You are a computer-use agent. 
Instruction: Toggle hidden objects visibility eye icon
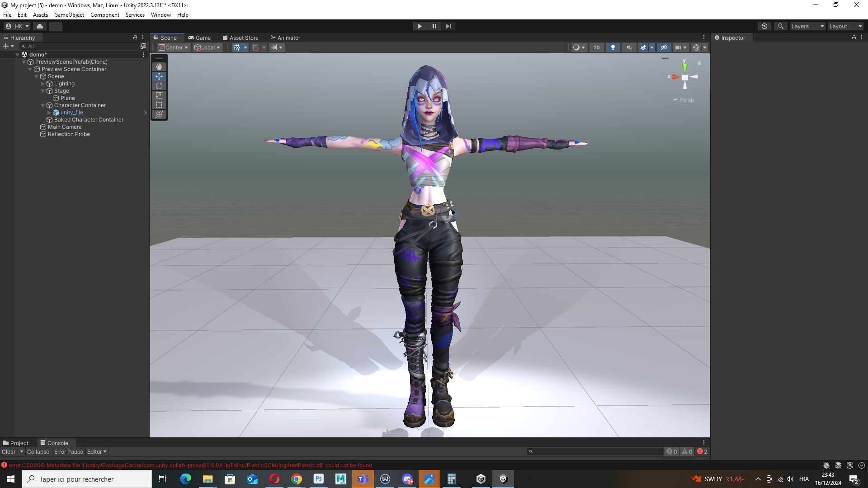click(664, 47)
